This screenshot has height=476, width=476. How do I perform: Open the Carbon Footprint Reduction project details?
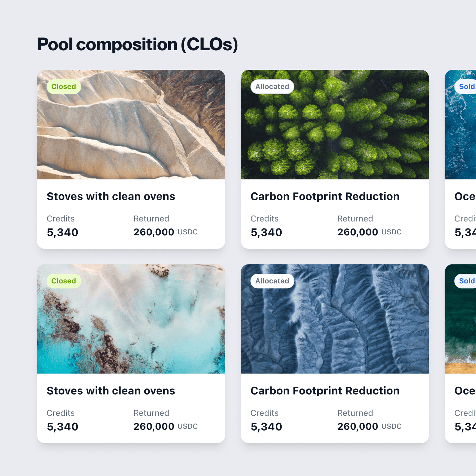click(325, 196)
